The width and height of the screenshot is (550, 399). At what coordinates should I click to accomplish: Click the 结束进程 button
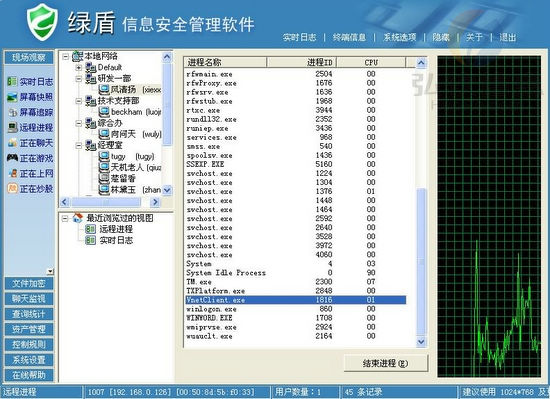click(x=386, y=363)
